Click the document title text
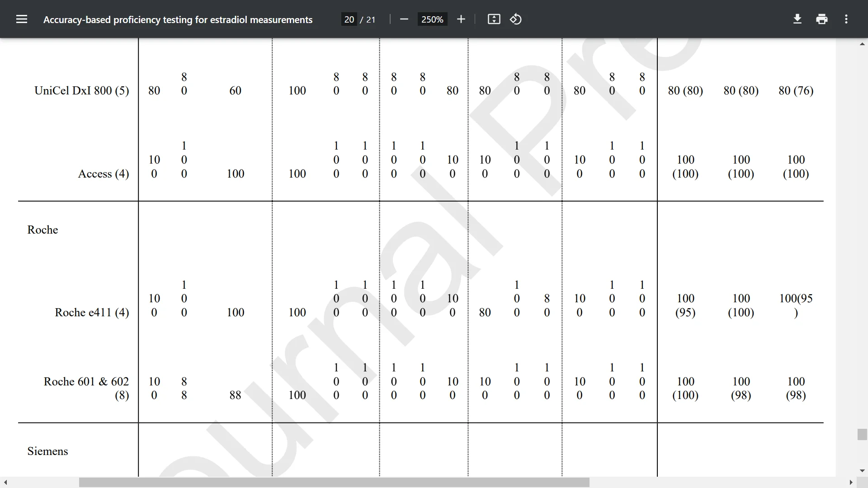Screen dimensions: 868x488 click(178, 19)
